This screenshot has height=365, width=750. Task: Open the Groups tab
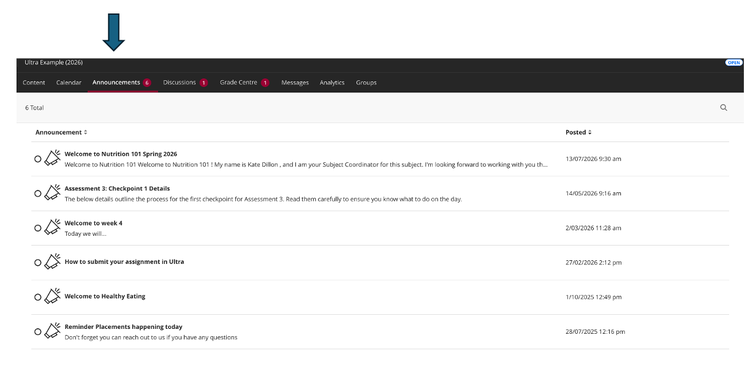366,82
